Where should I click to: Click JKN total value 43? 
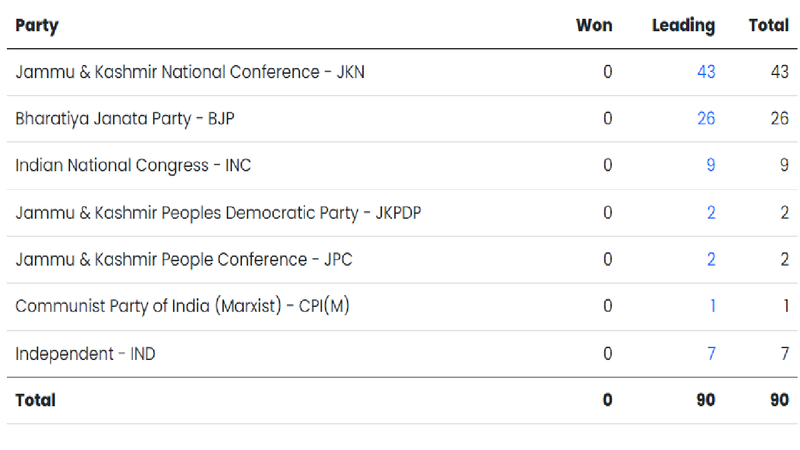click(x=779, y=72)
